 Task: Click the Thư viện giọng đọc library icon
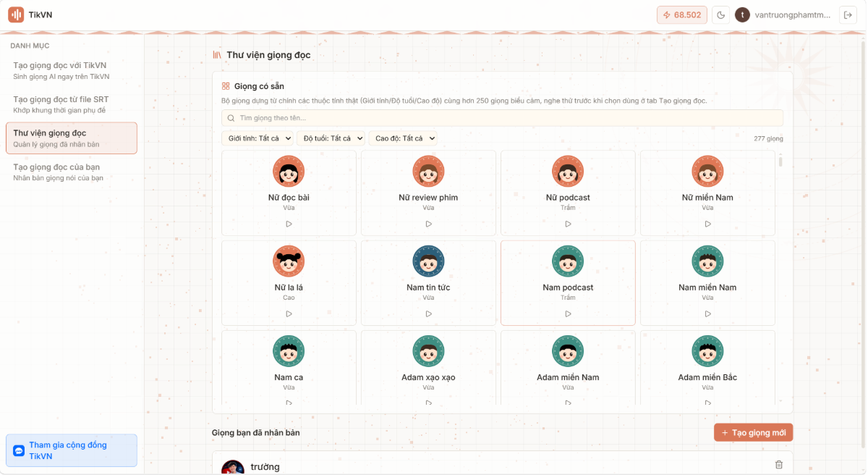coord(217,55)
